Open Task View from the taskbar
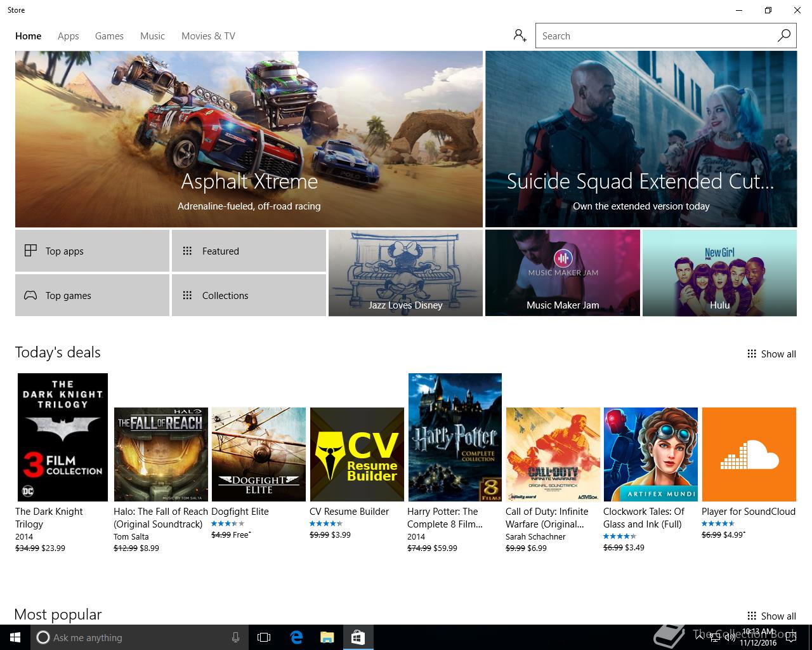Screen dimensions: 812x650 coord(264,637)
